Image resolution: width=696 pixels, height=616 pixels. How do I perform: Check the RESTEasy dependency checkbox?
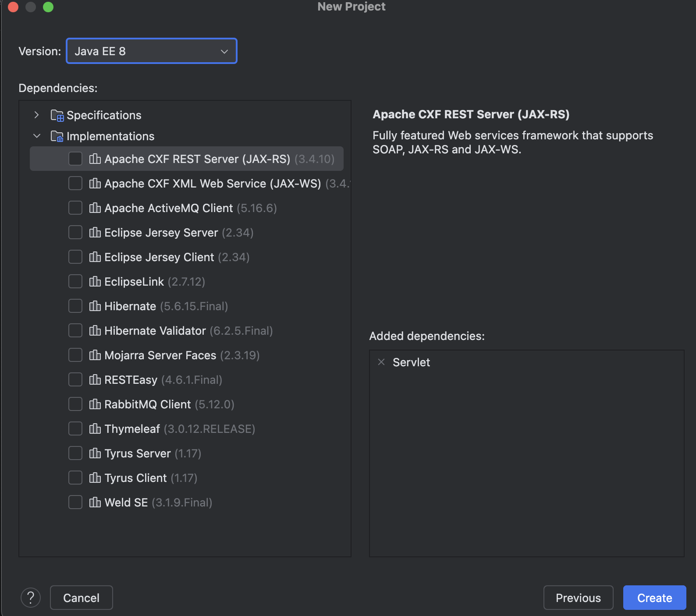coord(75,379)
